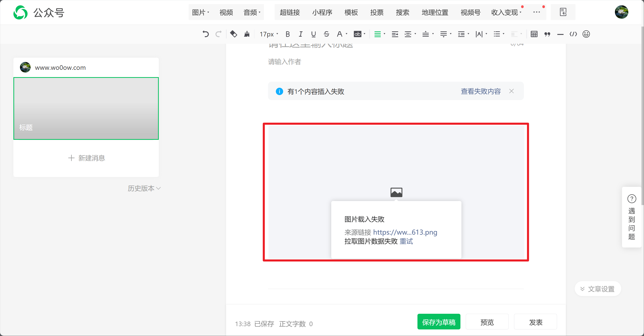The image size is (644, 336).
Task: Open the 超链接 hyperlink menu item
Action: 290,12
